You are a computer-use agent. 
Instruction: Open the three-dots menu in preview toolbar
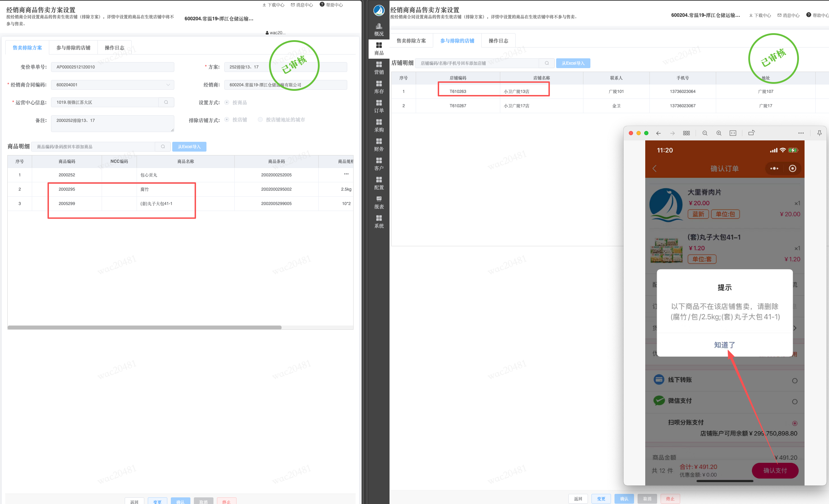(x=801, y=133)
